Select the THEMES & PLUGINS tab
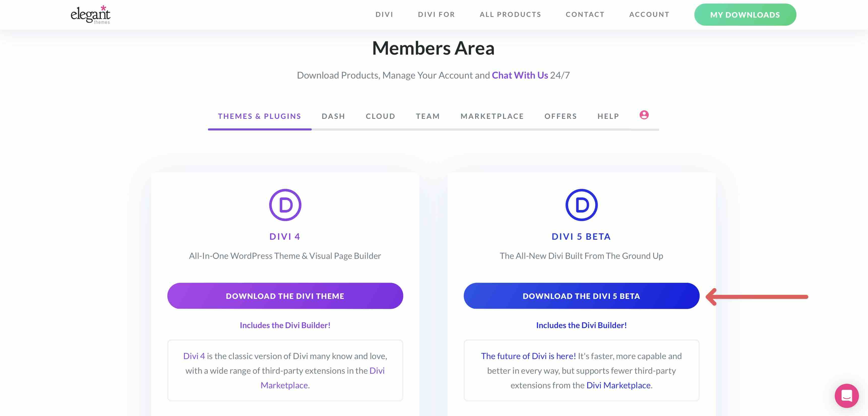The width and height of the screenshot is (868, 416). click(259, 116)
